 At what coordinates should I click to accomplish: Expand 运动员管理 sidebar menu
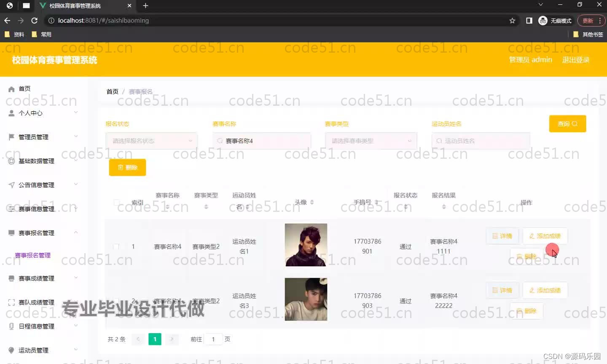[x=76, y=350]
